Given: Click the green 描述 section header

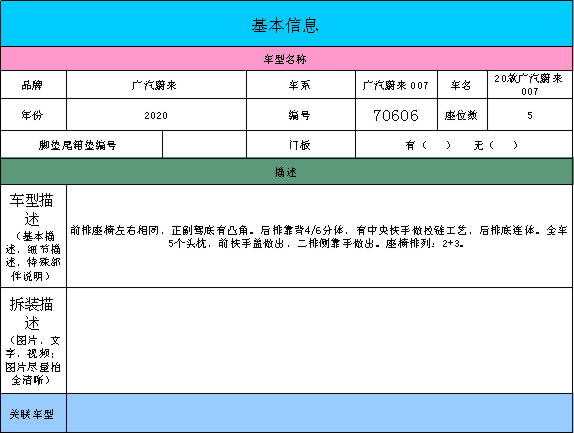Looking at the screenshot, I should click(x=286, y=172).
